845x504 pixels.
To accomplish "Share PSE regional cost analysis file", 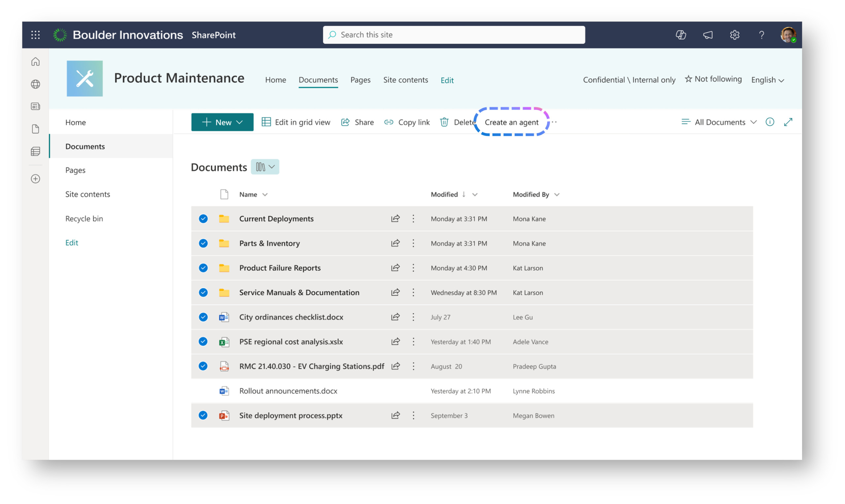I will click(395, 341).
